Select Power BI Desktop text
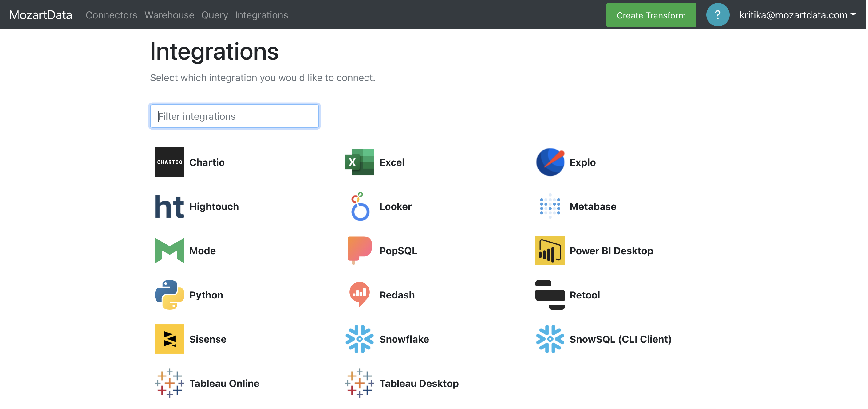Image resolution: width=868 pixels, height=409 pixels. pyautogui.click(x=611, y=251)
